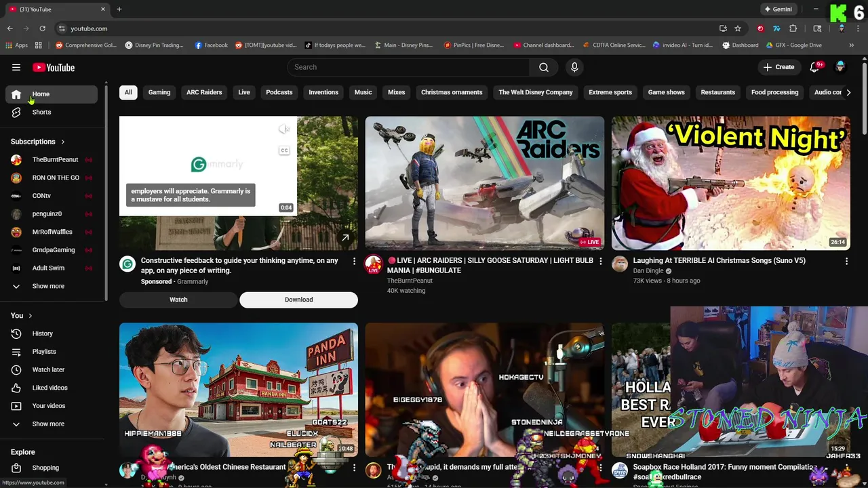This screenshot has width=868, height=488.
Task: Click Grammarly advertiser avatar
Action: point(127,264)
